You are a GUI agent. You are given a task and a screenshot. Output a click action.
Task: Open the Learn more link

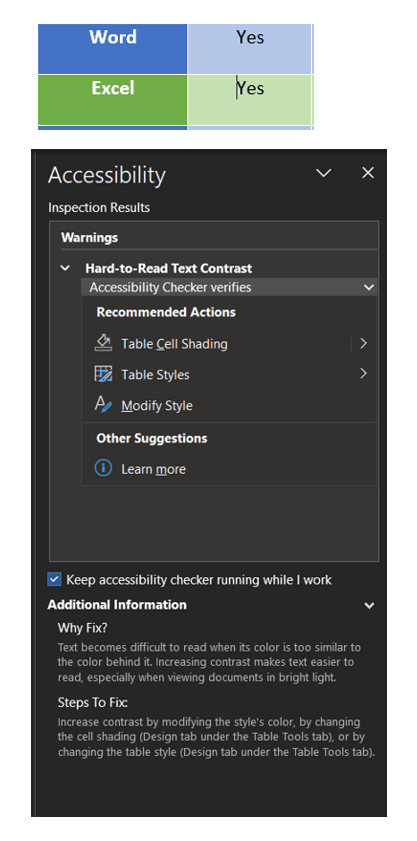[x=153, y=469]
